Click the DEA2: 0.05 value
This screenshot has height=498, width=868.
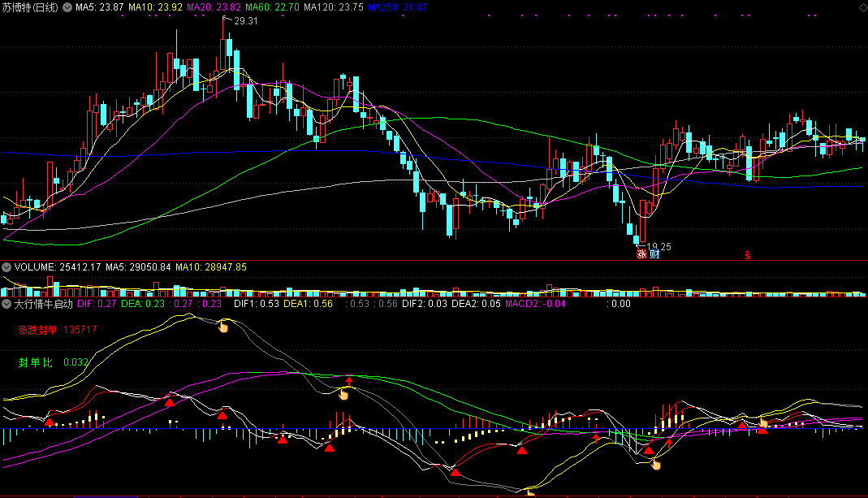tap(476, 304)
